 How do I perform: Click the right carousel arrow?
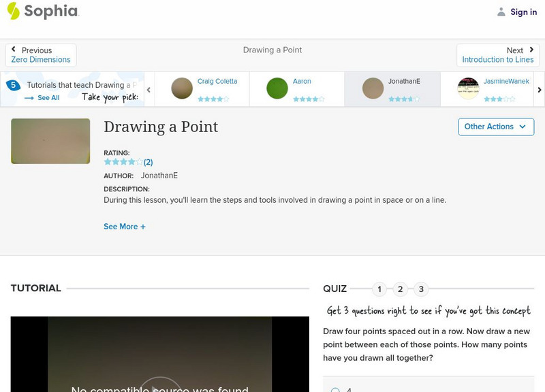point(538,88)
